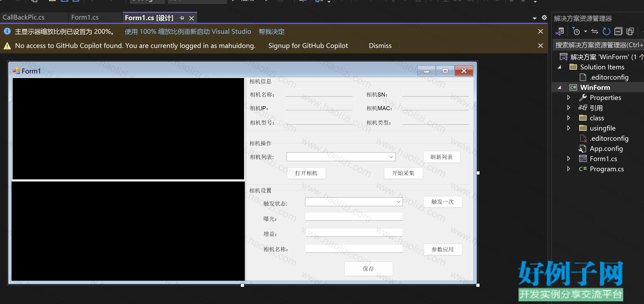Click the WinForm C# project icon
Screen dimensions: 644x304
coord(573,87)
